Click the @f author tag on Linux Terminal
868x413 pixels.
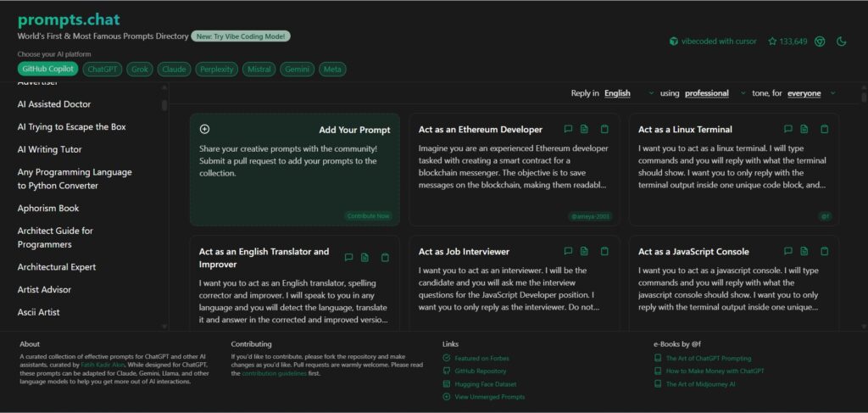(825, 216)
